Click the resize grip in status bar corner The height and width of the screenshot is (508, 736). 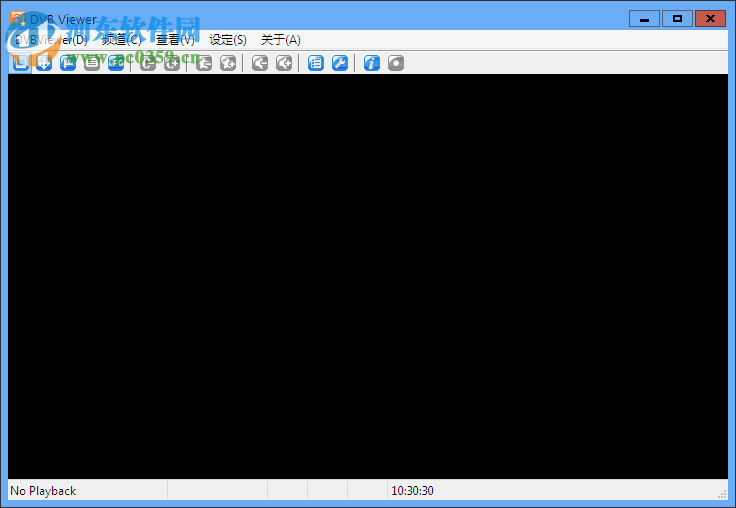(723, 494)
